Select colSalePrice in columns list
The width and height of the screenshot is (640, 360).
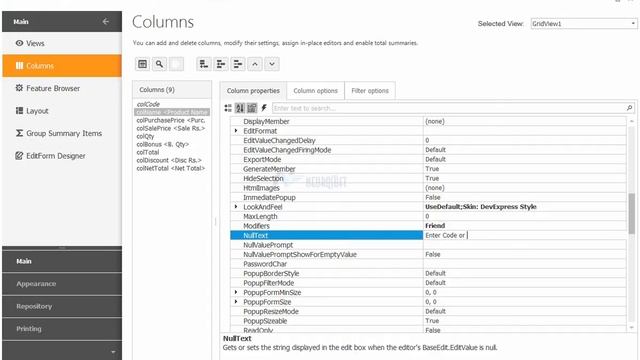(x=172, y=128)
